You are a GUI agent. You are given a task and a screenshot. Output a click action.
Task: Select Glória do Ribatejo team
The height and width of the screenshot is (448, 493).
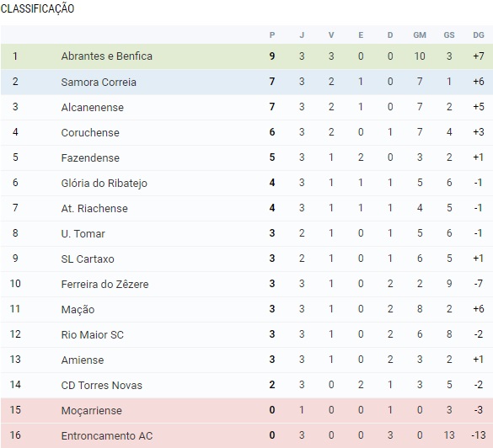[x=104, y=184]
